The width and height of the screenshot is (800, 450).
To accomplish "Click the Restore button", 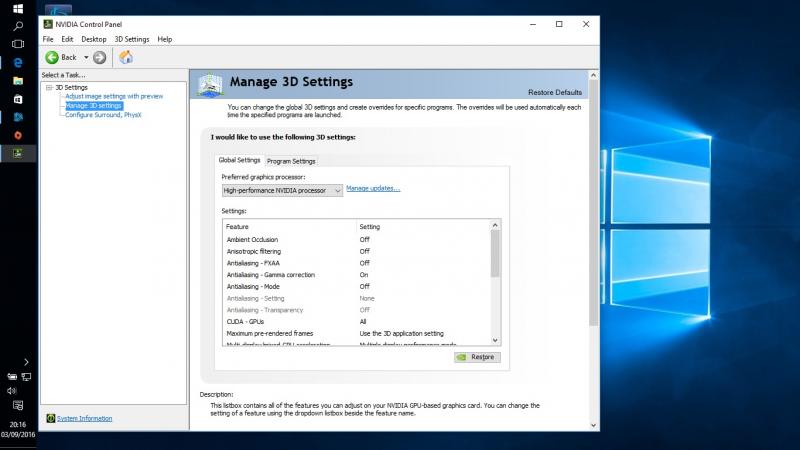I will point(476,356).
